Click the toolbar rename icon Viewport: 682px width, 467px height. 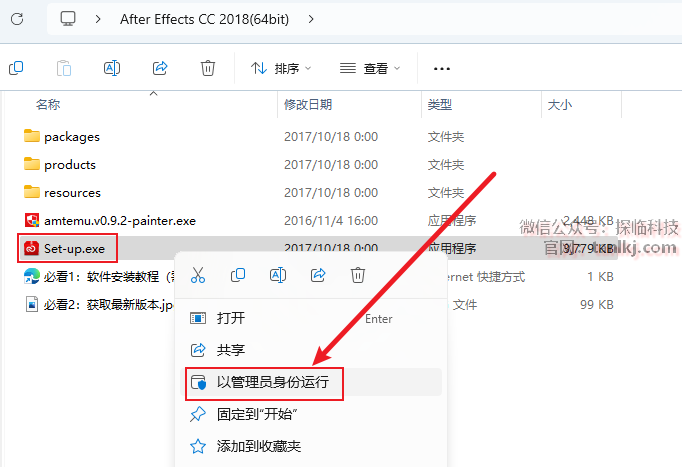click(112, 68)
